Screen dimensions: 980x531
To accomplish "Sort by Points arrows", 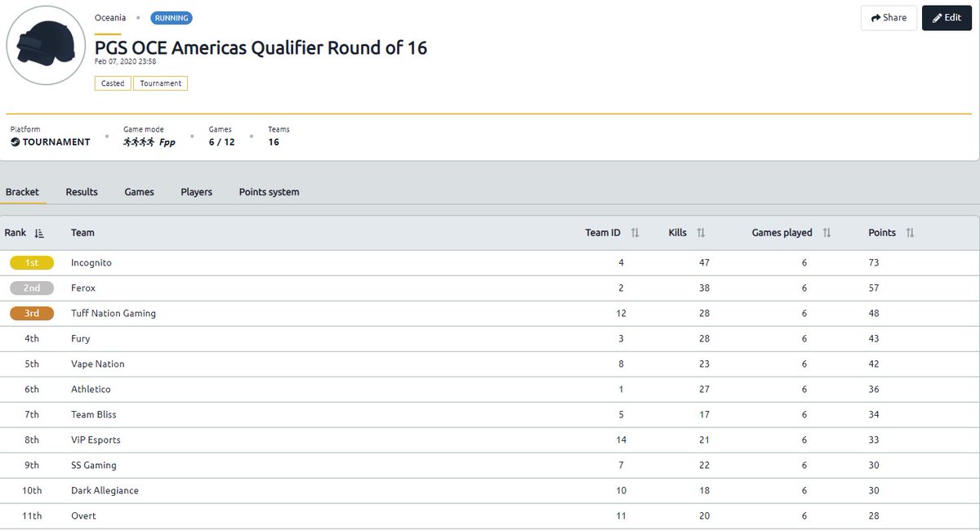I will [x=910, y=233].
